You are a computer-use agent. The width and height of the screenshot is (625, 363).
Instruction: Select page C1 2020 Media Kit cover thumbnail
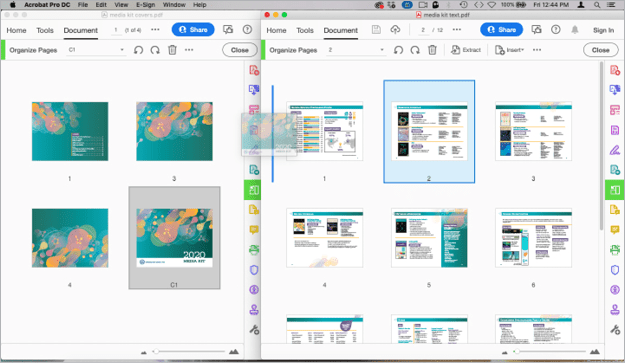tap(174, 237)
